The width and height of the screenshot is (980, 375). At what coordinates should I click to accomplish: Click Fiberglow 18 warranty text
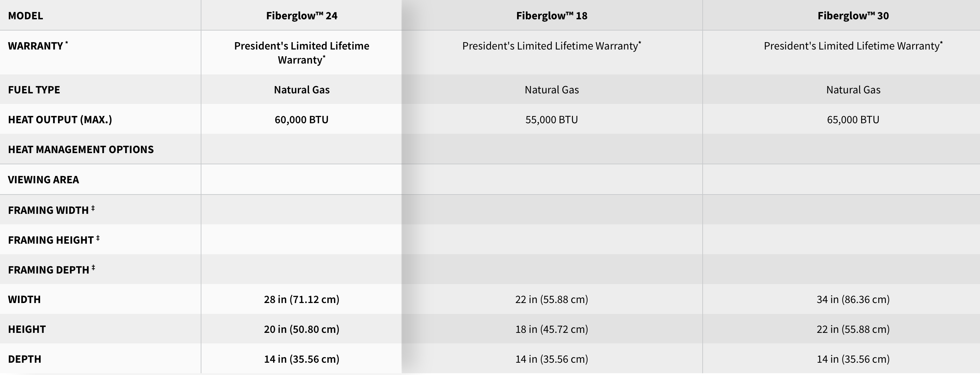click(552, 46)
